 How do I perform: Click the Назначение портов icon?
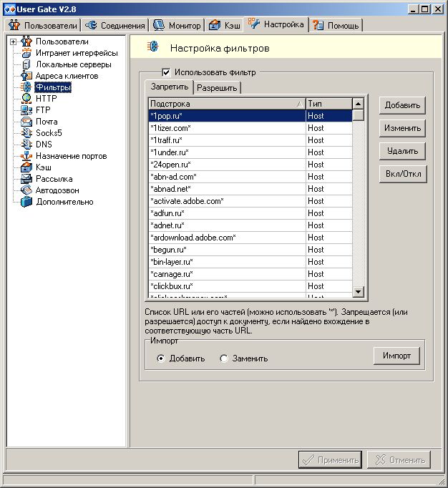[26, 156]
